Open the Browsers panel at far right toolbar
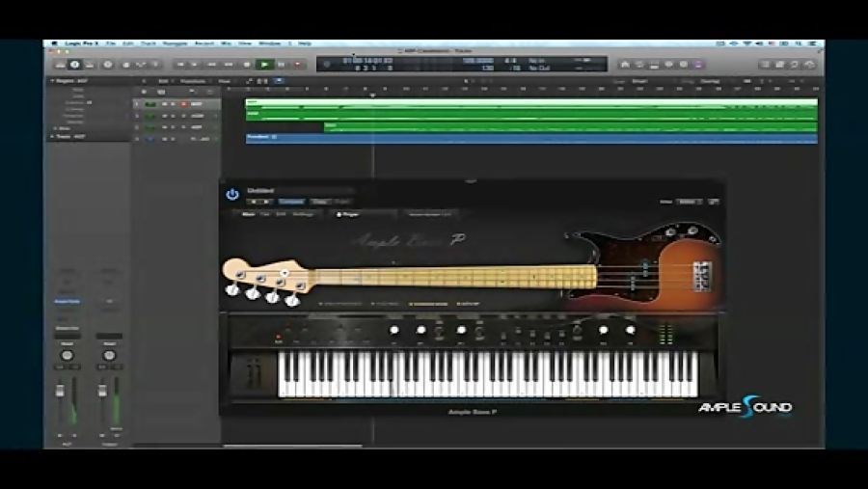The width and height of the screenshot is (868, 489). 809,65
